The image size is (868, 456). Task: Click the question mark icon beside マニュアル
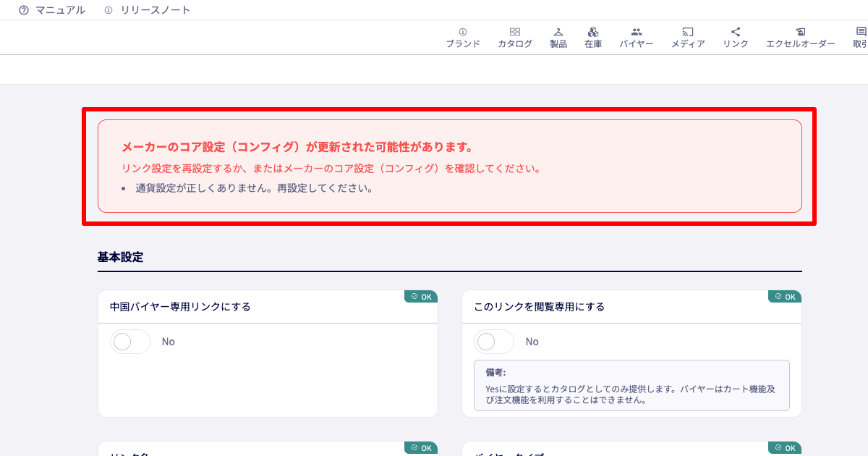[x=24, y=10]
